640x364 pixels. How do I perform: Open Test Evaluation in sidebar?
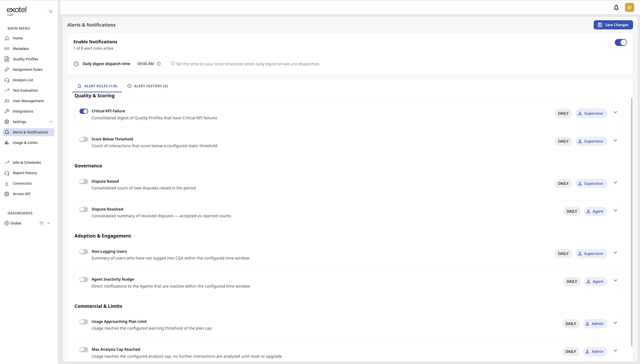29,90
